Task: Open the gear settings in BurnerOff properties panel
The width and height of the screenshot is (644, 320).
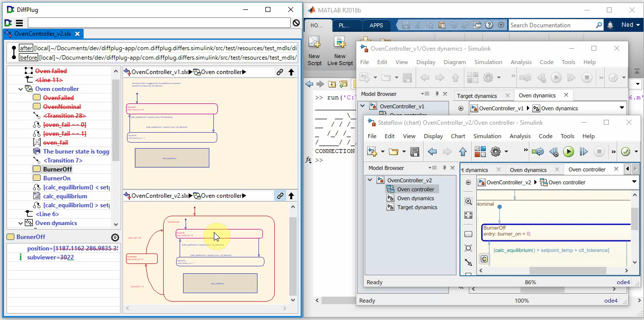Action: [115, 238]
